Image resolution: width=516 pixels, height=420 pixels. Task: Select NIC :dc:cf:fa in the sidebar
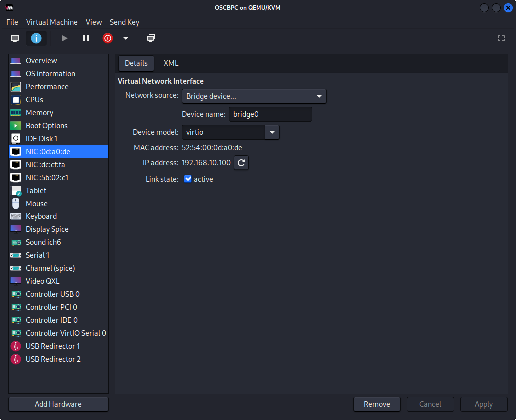pyautogui.click(x=45, y=165)
